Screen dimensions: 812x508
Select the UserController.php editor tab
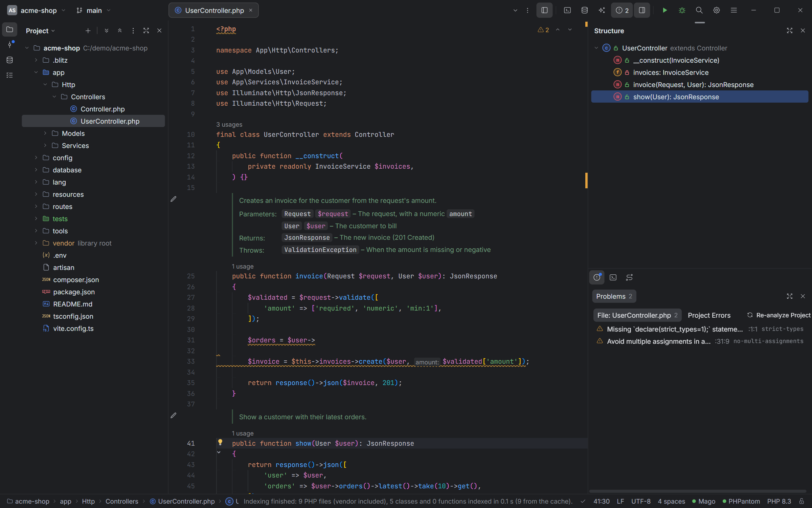(213, 10)
